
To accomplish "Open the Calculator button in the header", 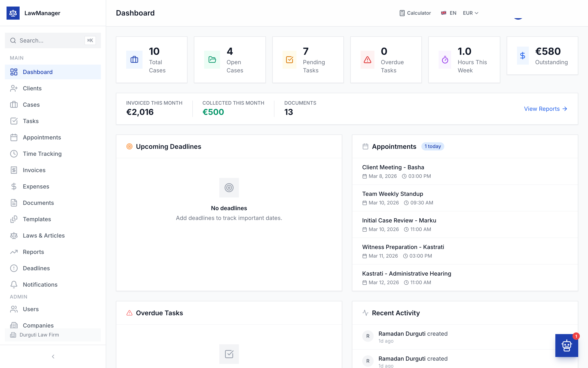I will pos(415,13).
